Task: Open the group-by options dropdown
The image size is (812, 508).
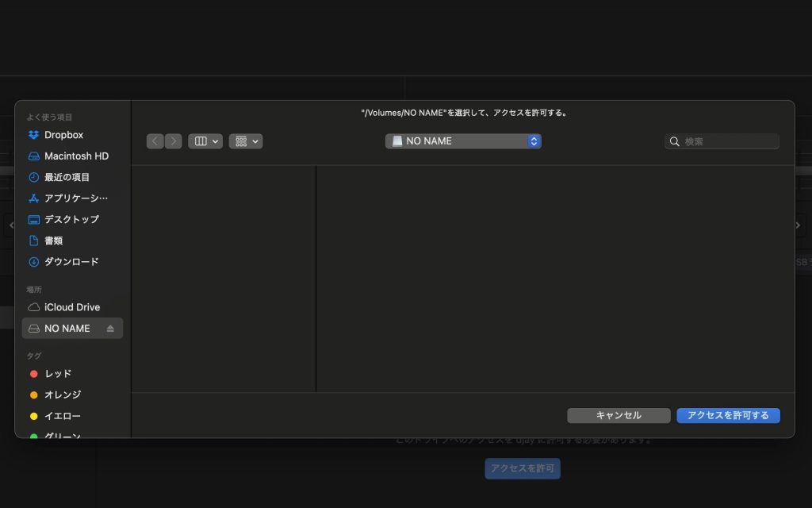Action: 246,141
